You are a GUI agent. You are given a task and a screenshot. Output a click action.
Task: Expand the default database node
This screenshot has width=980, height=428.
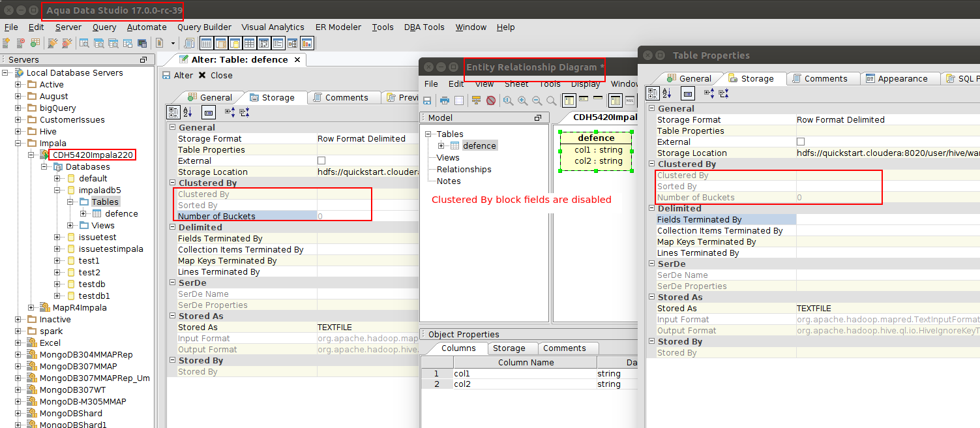click(x=57, y=178)
